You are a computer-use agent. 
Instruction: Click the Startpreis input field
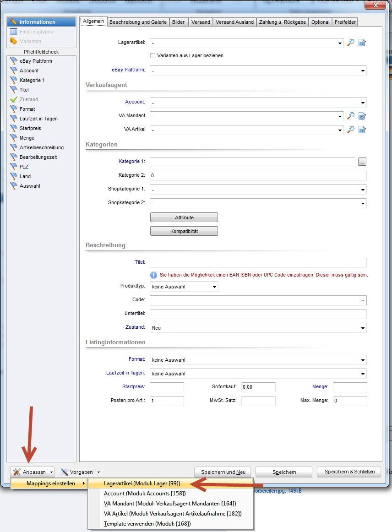pyautogui.click(x=167, y=387)
